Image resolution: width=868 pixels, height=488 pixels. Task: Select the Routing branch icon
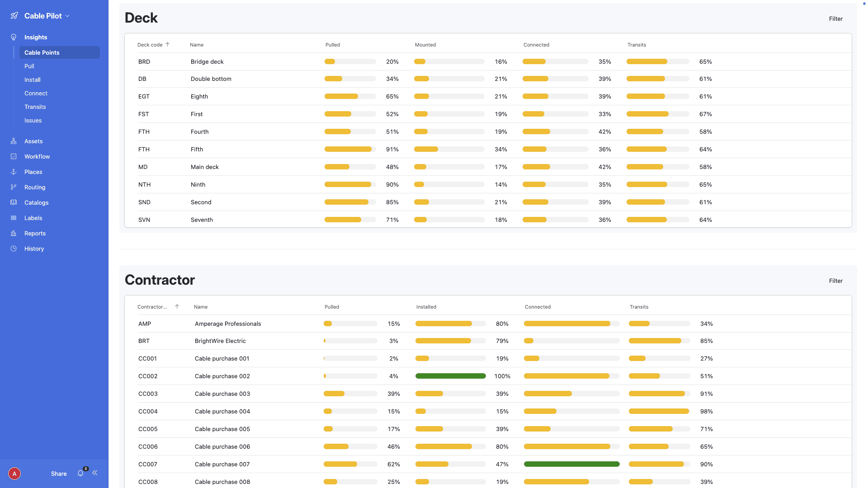14,187
